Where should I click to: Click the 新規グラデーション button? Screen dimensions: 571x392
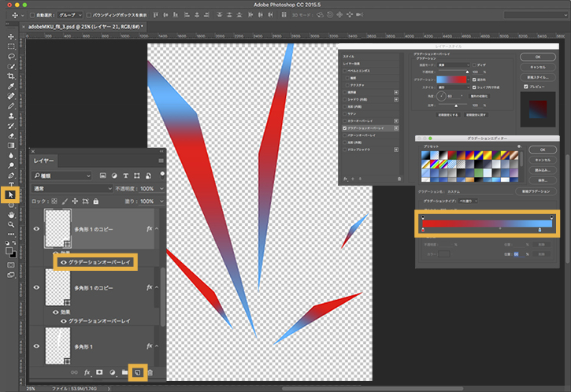coord(536,191)
